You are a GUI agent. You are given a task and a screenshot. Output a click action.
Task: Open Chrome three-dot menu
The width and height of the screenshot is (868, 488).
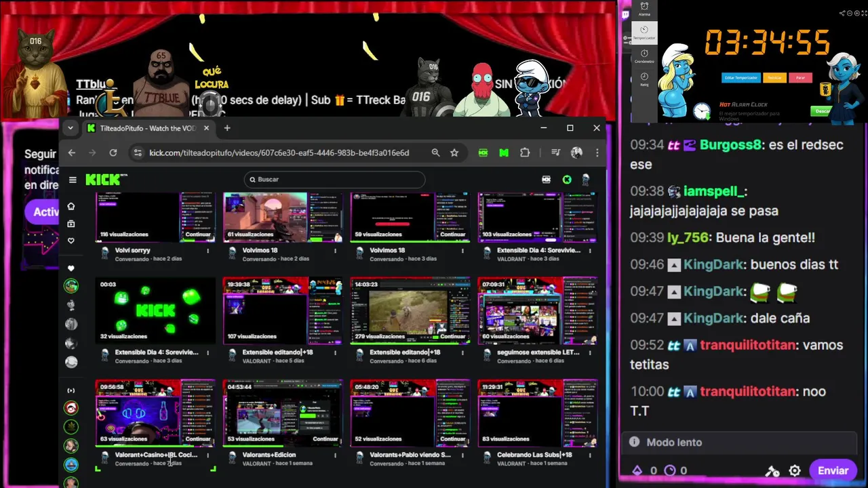[x=596, y=153]
